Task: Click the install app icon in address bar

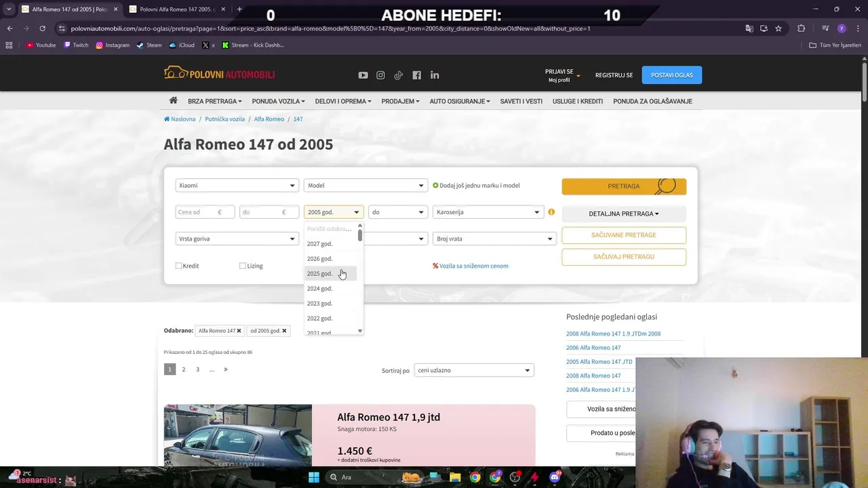Action: 764,28
